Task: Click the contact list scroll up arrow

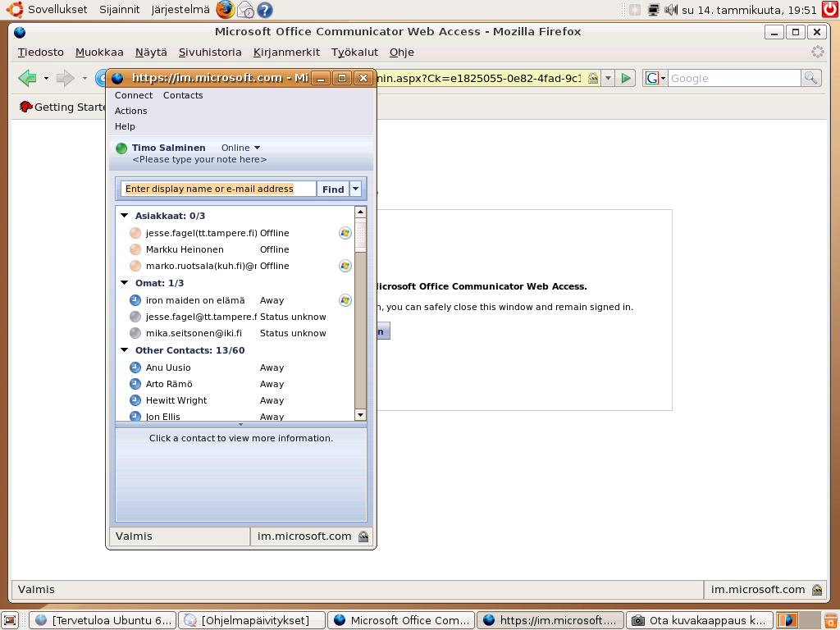Action: (x=361, y=212)
